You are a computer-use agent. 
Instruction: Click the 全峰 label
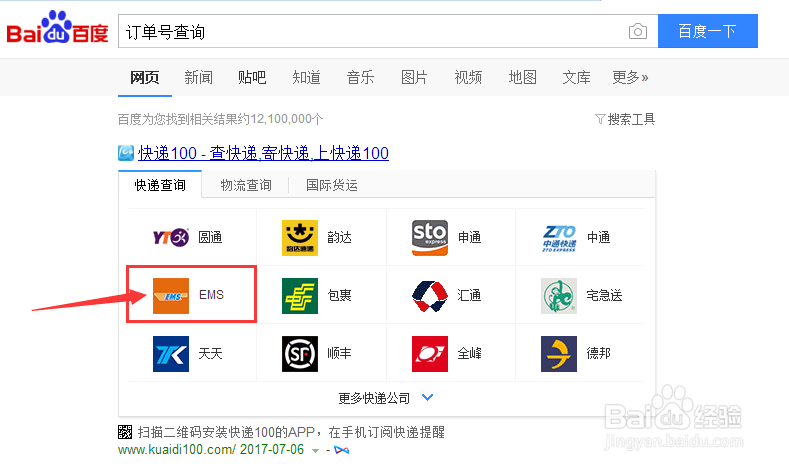tap(469, 353)
